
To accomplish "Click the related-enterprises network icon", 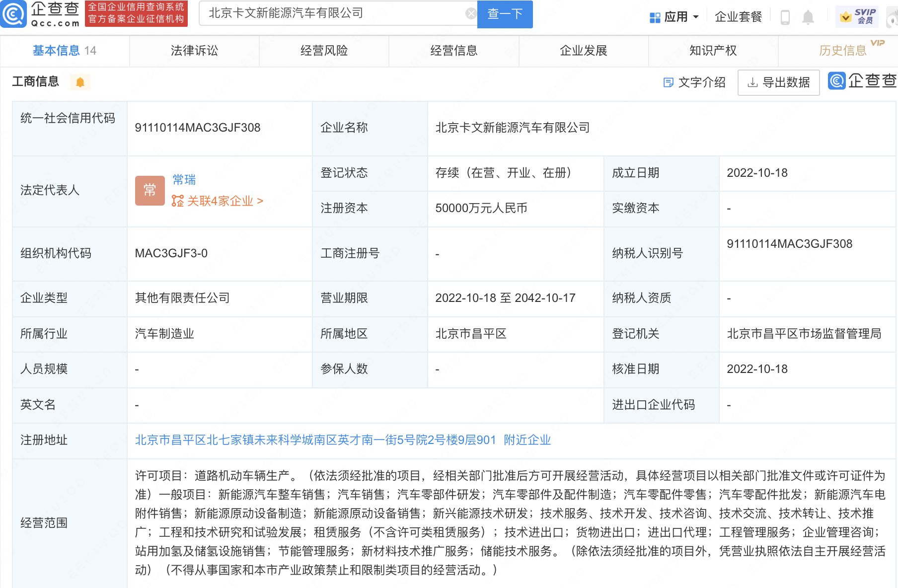I will coord(177,201).
